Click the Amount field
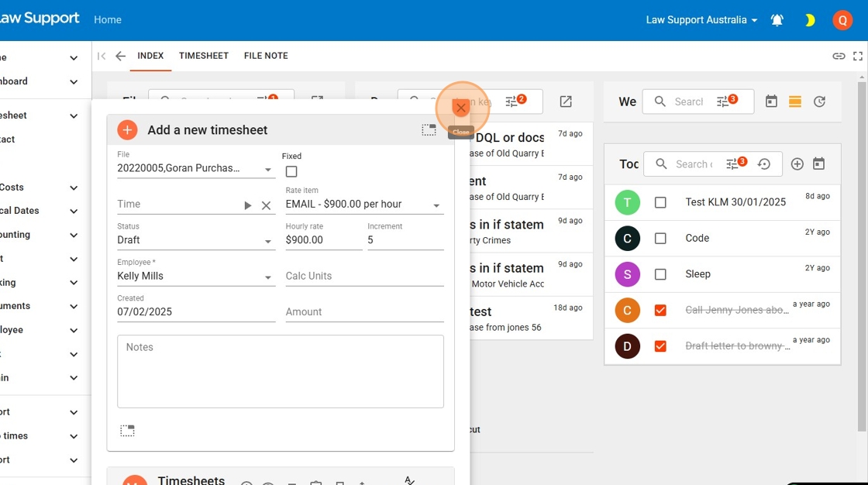This screenshot has width=868, height=485. click(364, 312)
